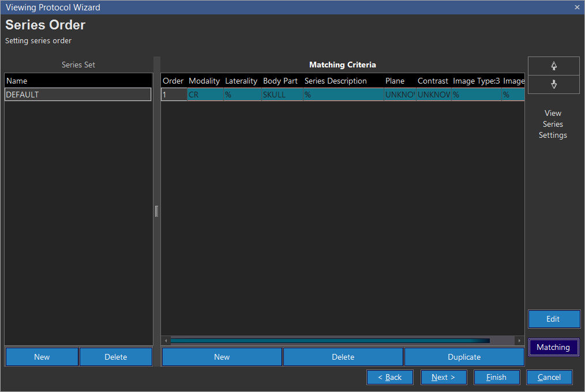Duplicate the selected matching criteria
This screenshot has width=585, height=392.
tap(464, 357)
